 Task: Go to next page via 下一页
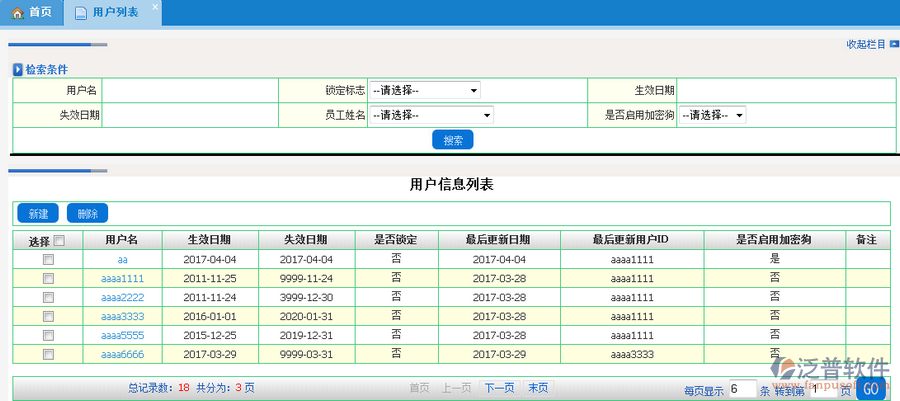pyautogui.click(x=500, y=388)
